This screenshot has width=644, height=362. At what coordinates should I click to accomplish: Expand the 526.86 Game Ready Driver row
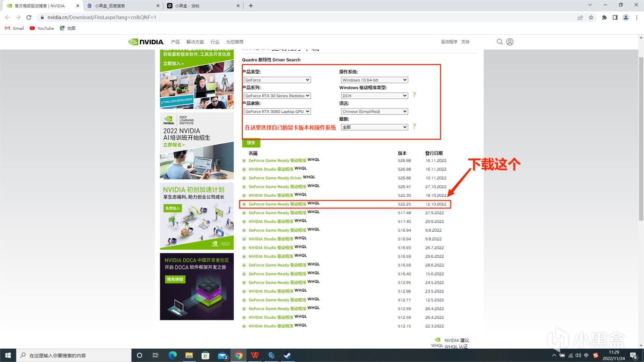coord(244,178)
